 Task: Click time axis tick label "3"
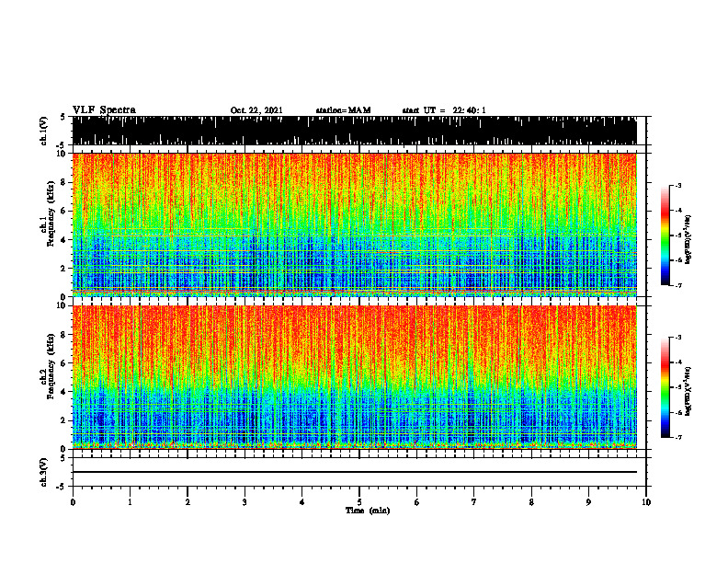245,502
